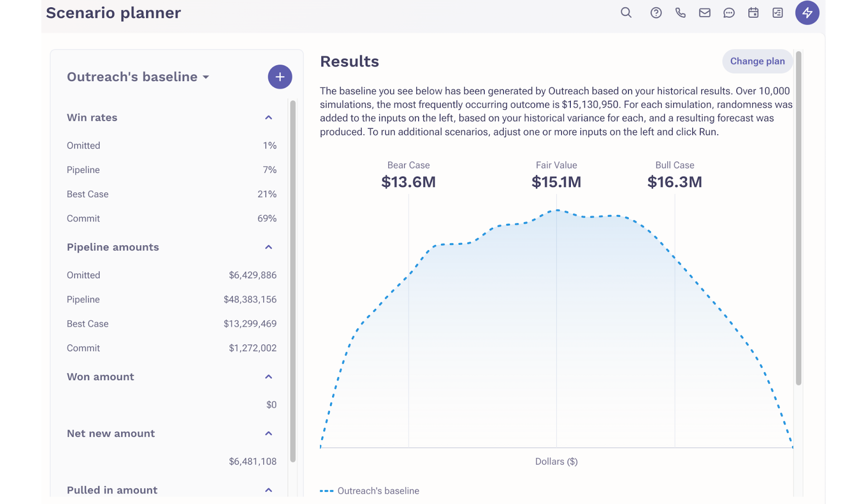Open the mail envelope icon
The height and width of the screenshot is (504, 867).
tap(705, 13)
